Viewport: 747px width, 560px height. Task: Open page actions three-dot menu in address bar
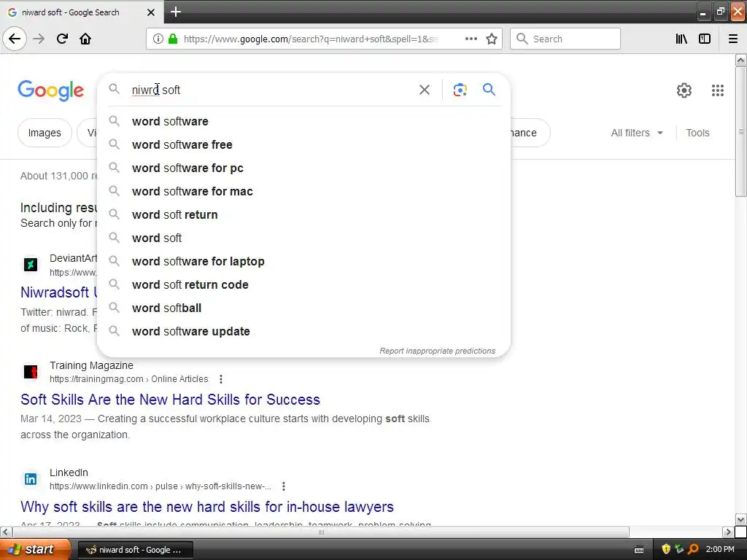pyautogui.click(x=471, y=39)
